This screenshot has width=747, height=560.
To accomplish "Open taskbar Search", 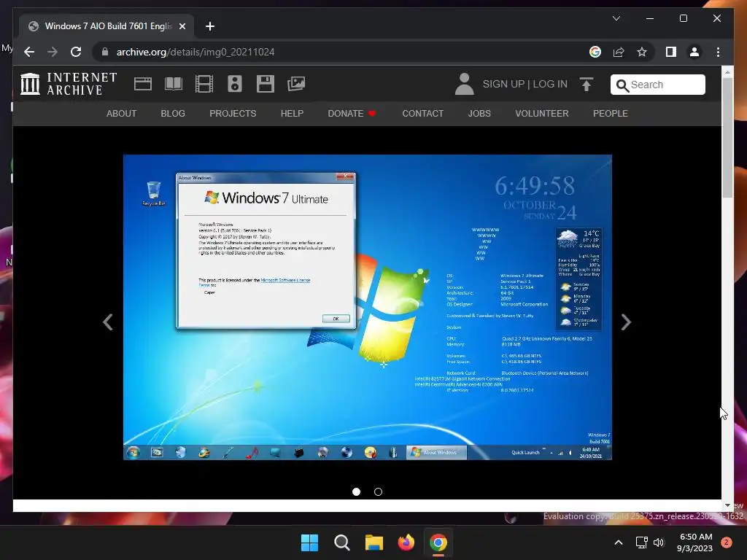I will tap(342, 542).
